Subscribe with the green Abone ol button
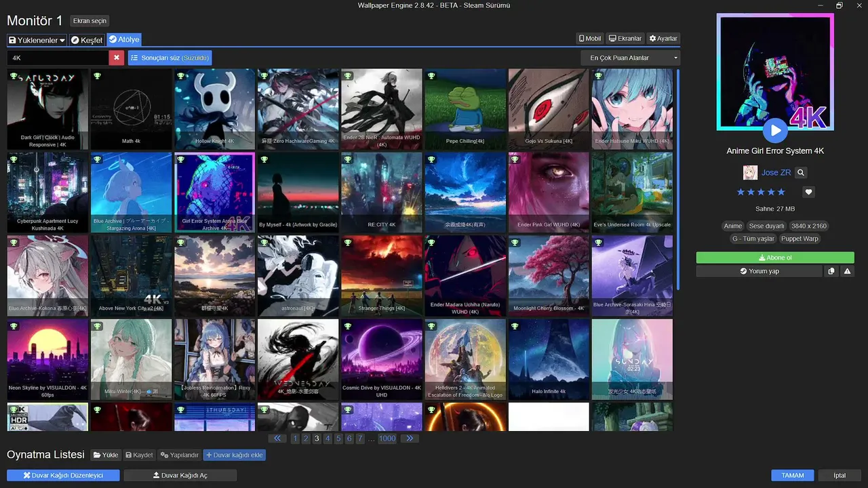Image resolution: width=868 pixels, height=488 pixels. pos(775,258)
